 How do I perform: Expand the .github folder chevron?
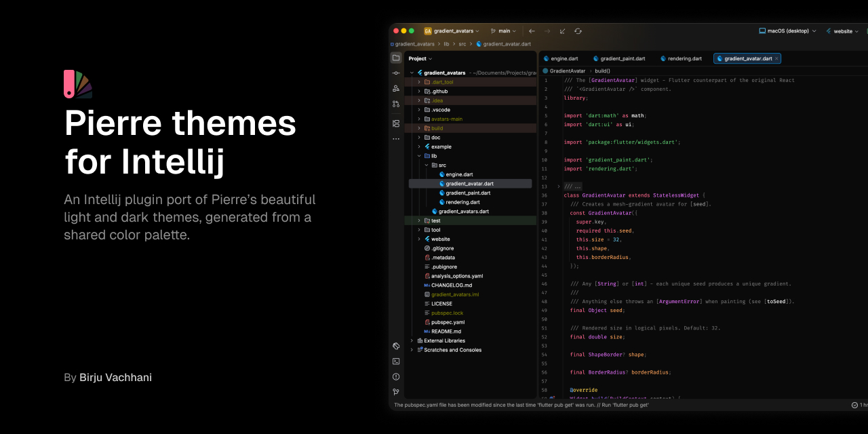(419, 91)
